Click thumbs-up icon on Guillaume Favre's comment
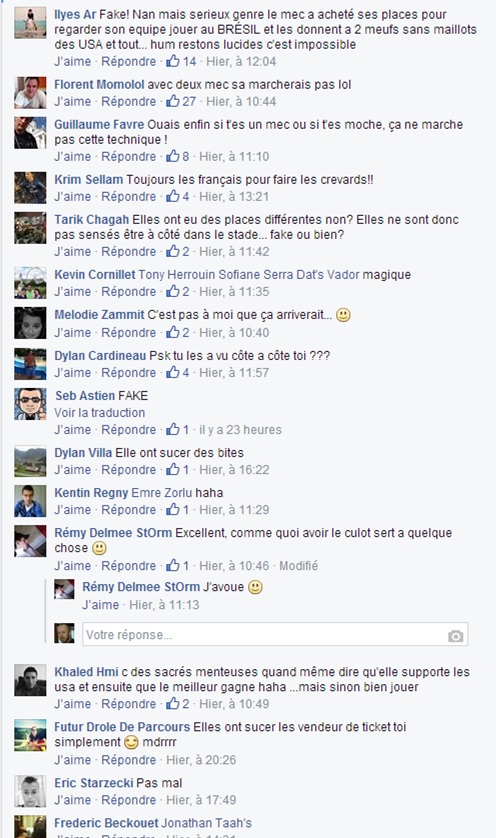 coord(173,156)
